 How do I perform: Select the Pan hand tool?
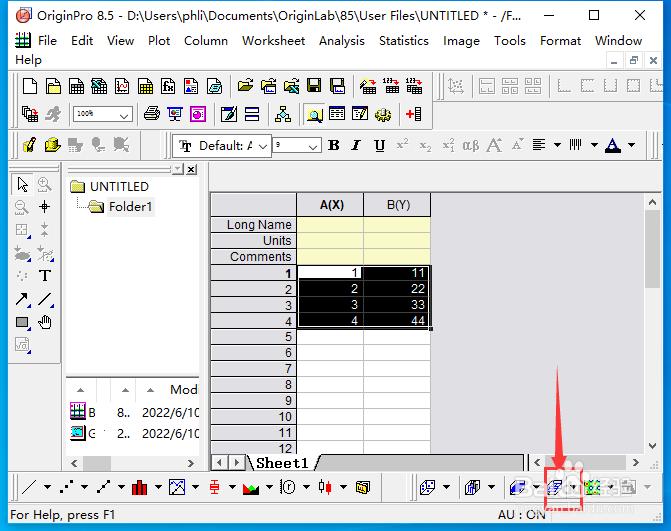45,322
